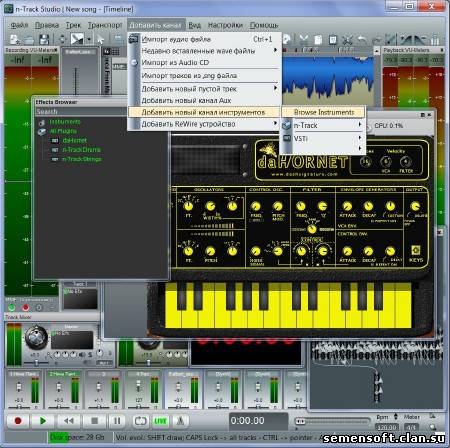Click the Delete X toolbar icon
450x448 pixels.
347,40
